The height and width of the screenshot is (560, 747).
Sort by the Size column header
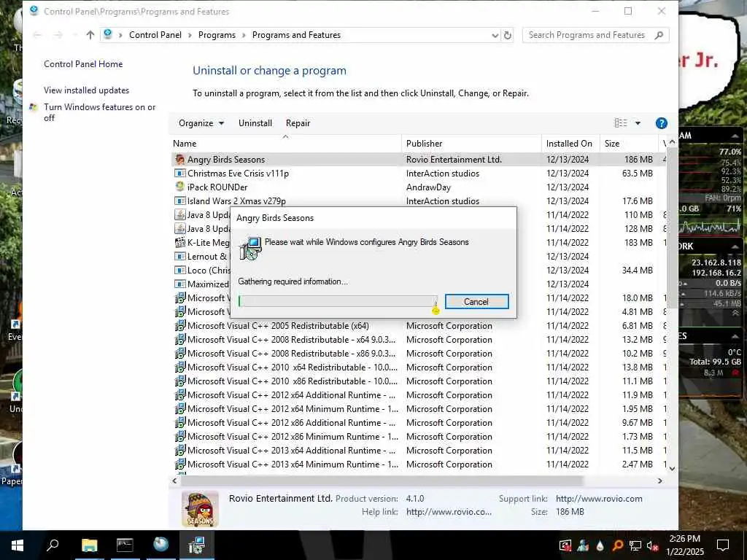(x=628, y=144)
